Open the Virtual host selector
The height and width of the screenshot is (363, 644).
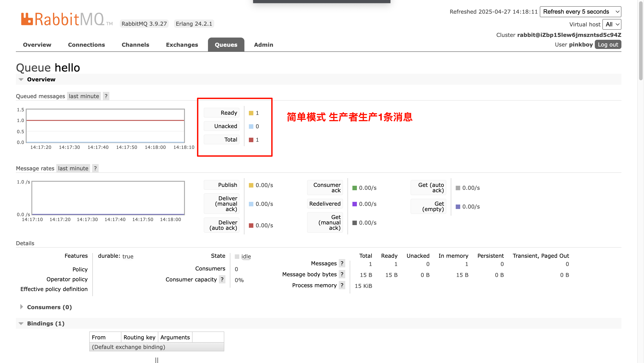click(x=612, y=25)
